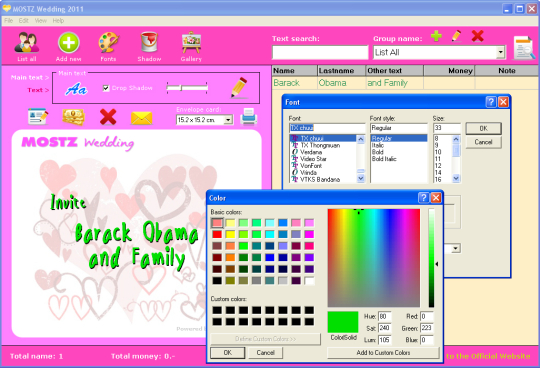Viewport: 540px width, 368px height.
Task: Click the luminosity slider bar in Color dialog
Action: click(431, 257)
